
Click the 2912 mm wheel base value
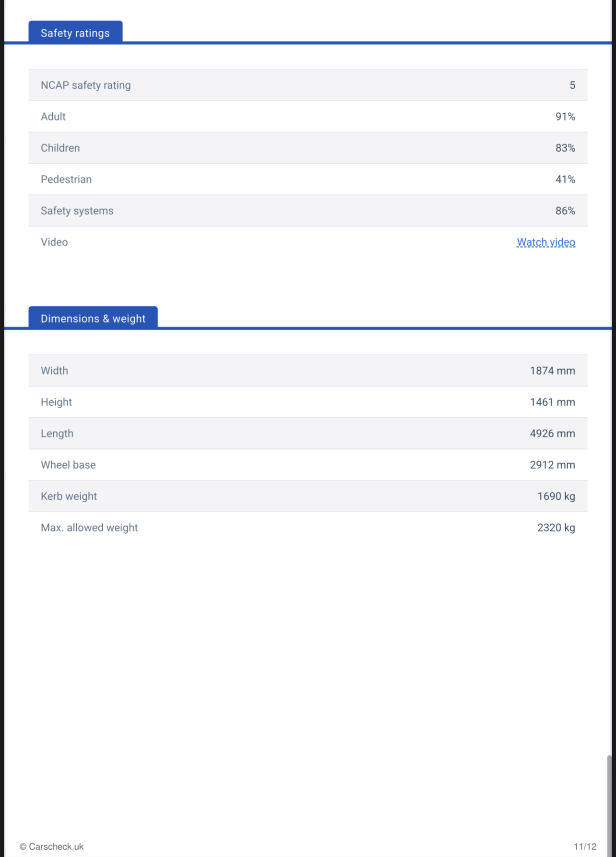point(552,465)
